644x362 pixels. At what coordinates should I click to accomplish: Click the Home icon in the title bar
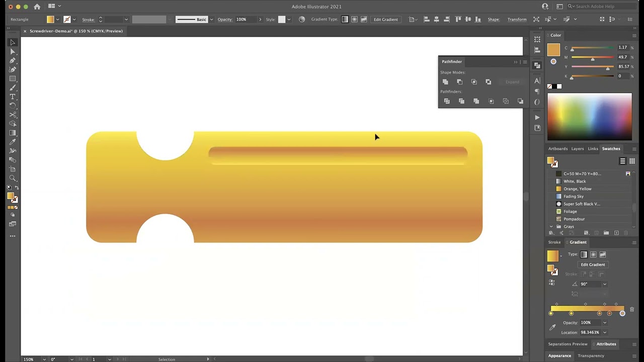37,7
